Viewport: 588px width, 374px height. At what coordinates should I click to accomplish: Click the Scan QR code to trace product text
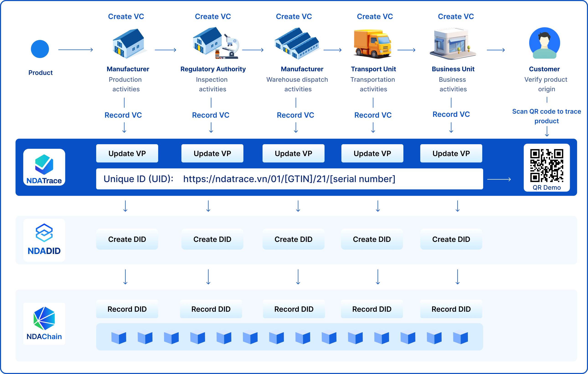546,116
